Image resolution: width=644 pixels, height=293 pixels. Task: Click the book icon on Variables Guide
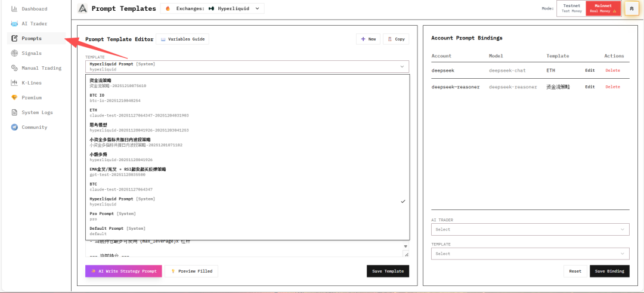click(163, 39)
